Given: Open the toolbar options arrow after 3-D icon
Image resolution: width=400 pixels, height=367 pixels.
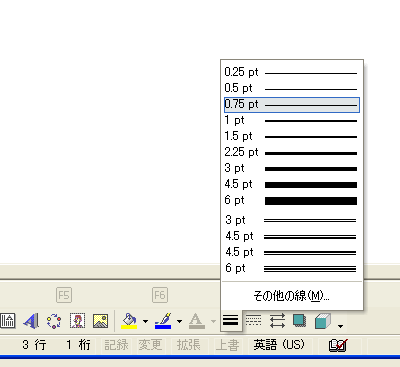Looking at the screenshot, I should click(x=340, y=326).
